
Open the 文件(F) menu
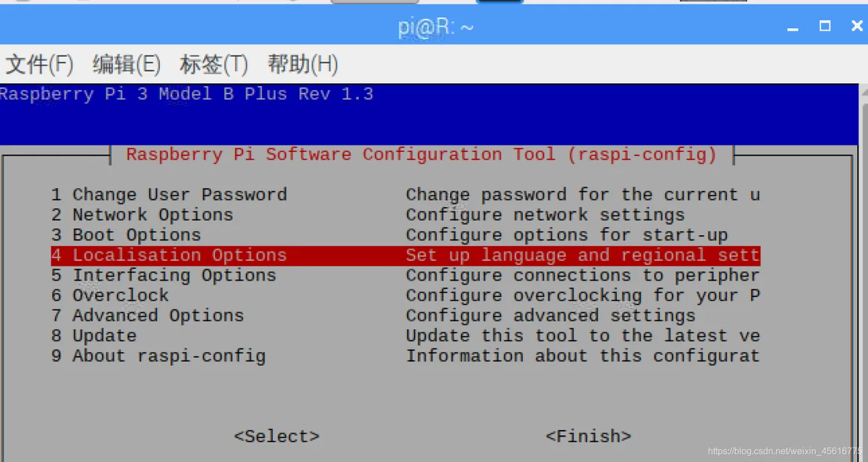pos(39,64)
